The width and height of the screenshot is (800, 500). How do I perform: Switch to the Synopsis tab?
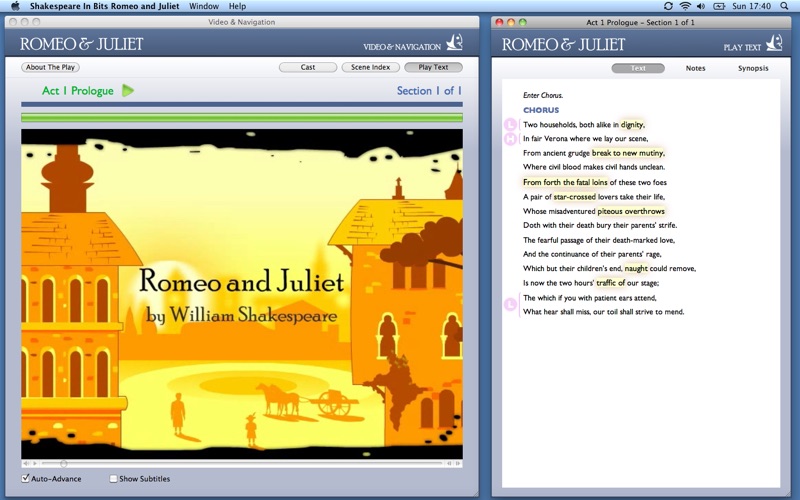pyautogui.click(x=753, y=68)
